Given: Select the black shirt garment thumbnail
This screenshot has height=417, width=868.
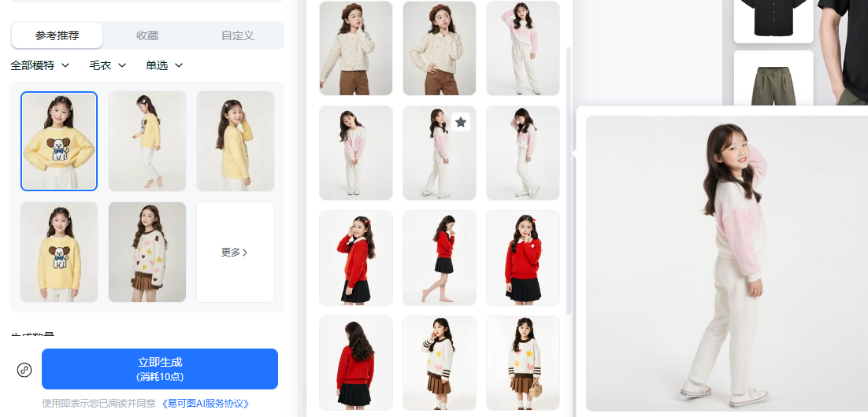Looking at the screenshot, I should tap(773, 20).
